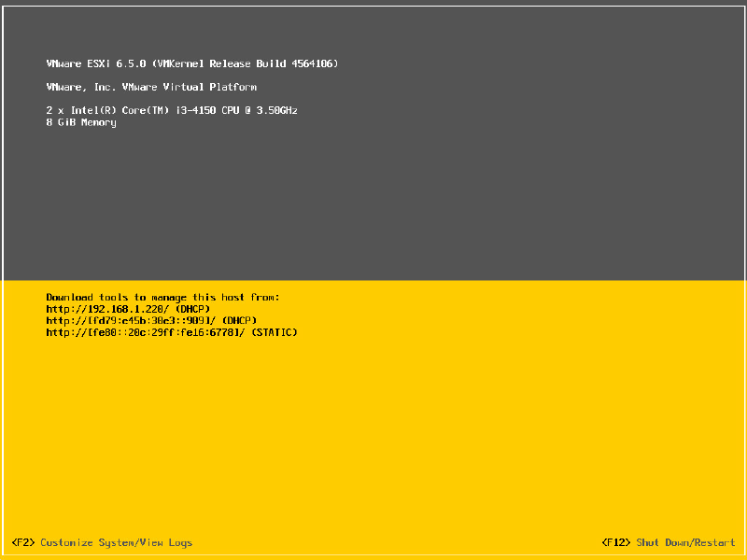This screenshot has width=747, height=560.
Task: Click the Download tools to manage heading
Action: click(162, 297)
